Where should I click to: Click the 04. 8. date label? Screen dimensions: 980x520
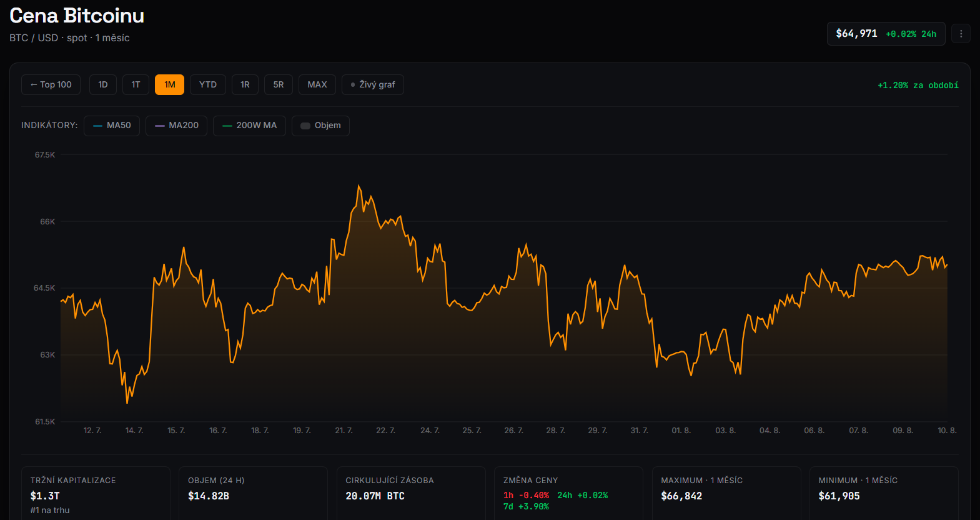pyautogui.click(x=770, y=431)
